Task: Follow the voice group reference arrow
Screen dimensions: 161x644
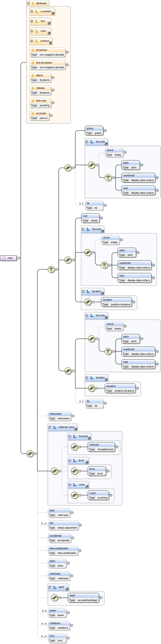Action: pos(87,487)
